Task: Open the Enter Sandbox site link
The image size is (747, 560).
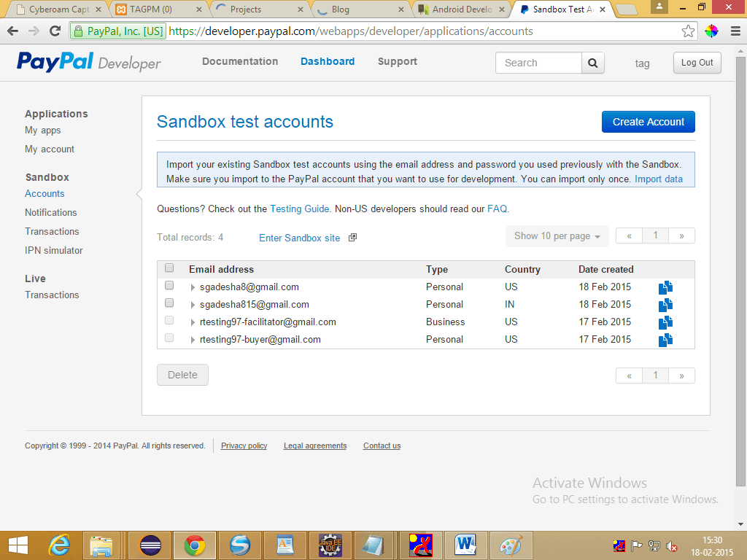Action: click(x=300, y=238)
